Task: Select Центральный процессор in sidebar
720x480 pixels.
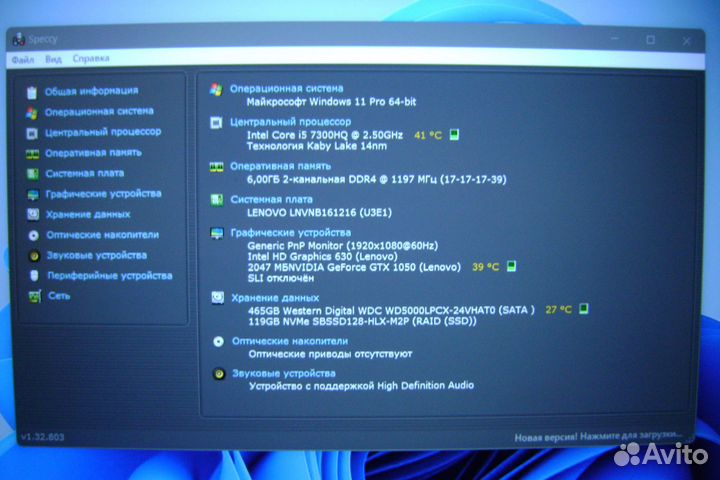Action: pyautogui.click(x=103, y=132)
